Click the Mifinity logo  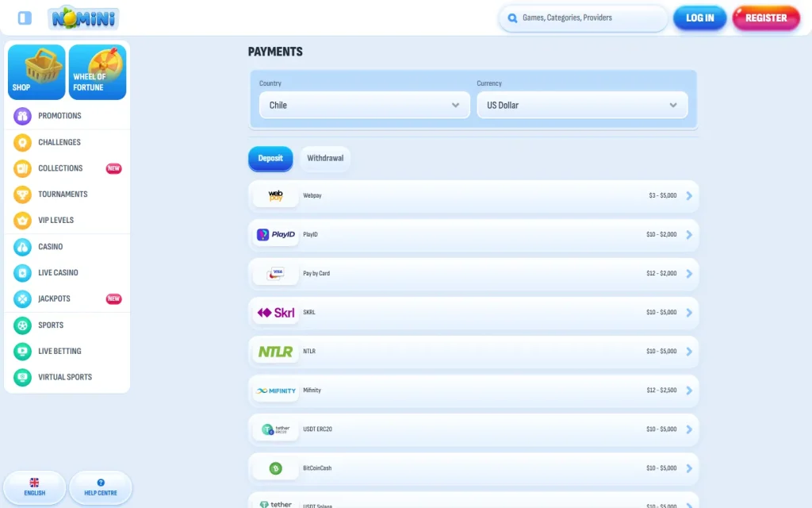click(x=275, y=391)
